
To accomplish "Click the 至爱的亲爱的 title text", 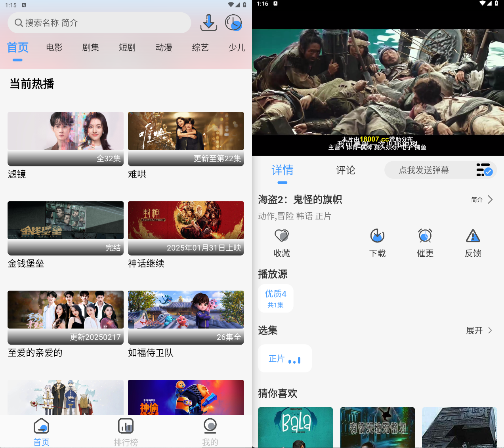I will (35, 353).
